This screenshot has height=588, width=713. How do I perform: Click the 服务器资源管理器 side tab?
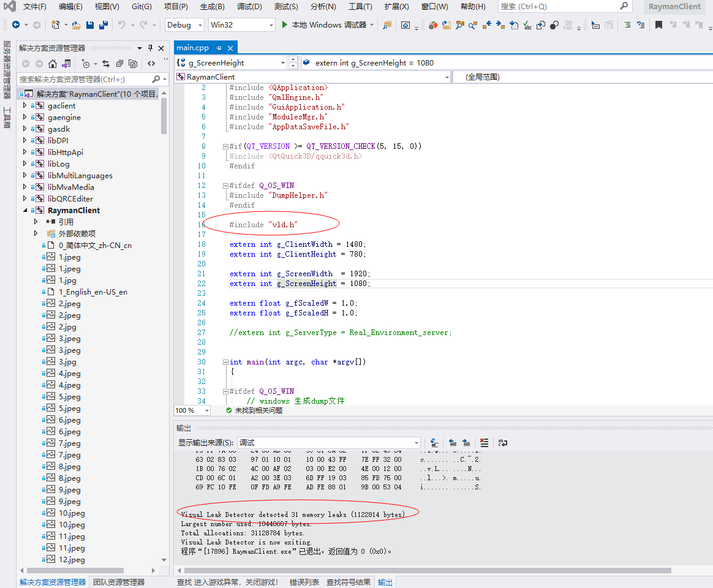(7, 70)
